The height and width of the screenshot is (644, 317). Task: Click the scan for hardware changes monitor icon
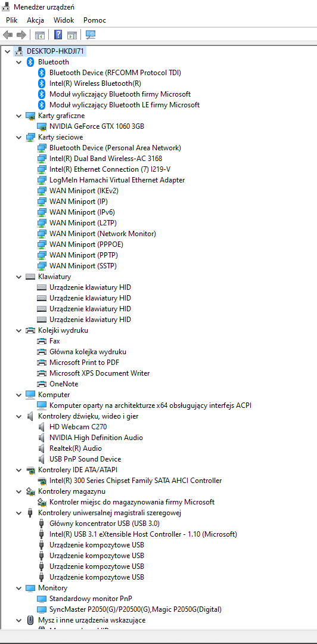click(x=91, y=35)
